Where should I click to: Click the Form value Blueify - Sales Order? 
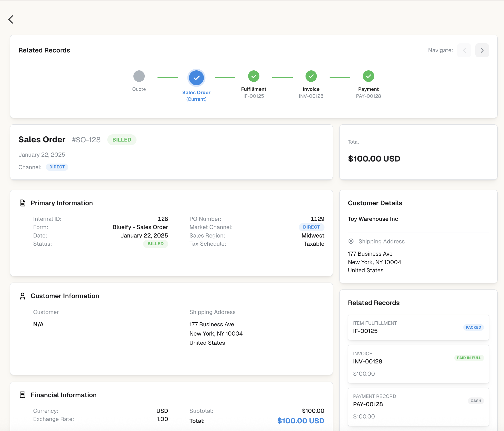pyautogui.click(x=140, y=227)
